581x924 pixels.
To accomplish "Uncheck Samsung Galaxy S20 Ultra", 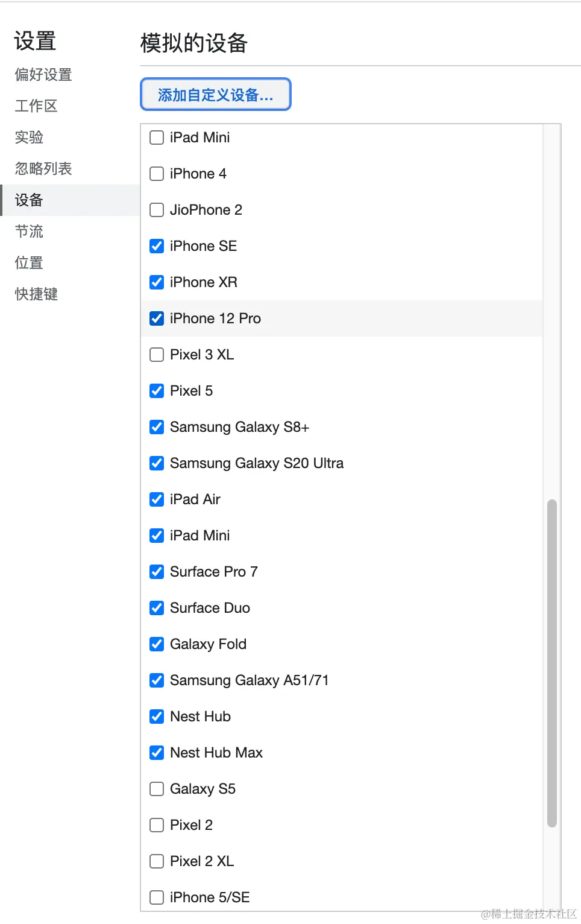I will [x=157, y=463].
